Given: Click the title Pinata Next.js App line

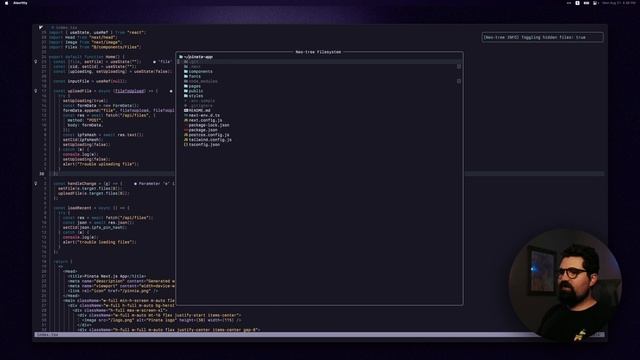Looking at the screenshot, I should [107, 276].
